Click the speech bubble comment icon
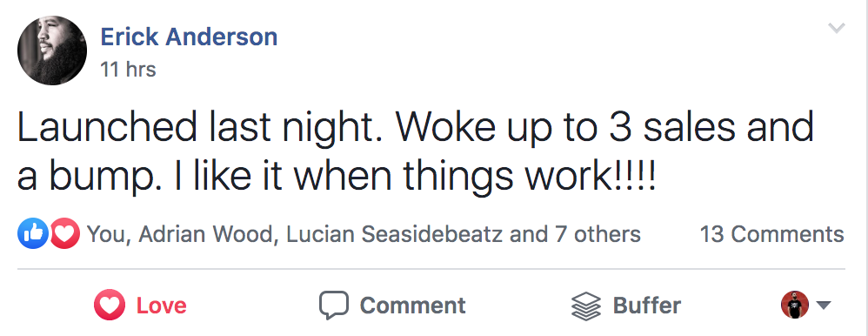The image size is (868, 336). [x=334, y=306]
